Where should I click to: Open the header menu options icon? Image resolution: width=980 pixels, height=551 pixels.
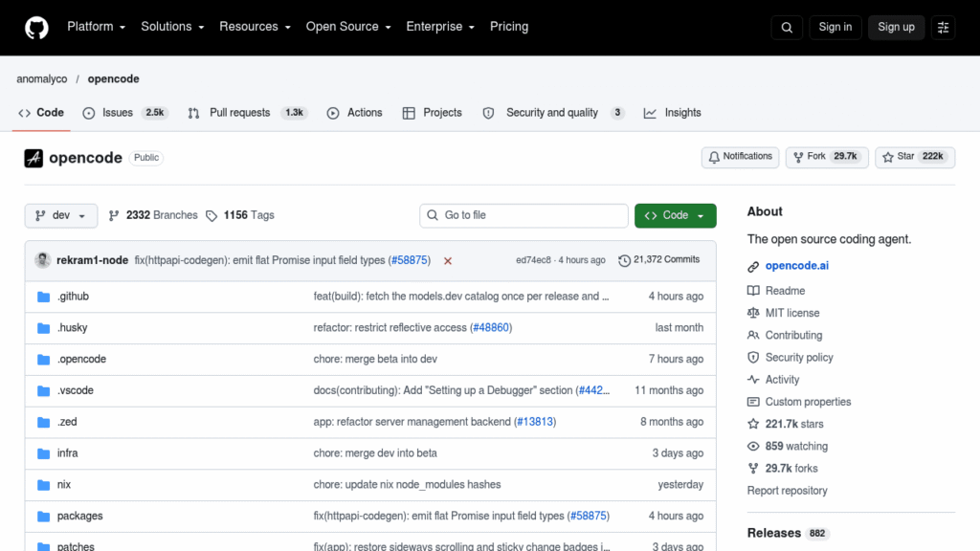pyautogui.click(x=943, y=28)
